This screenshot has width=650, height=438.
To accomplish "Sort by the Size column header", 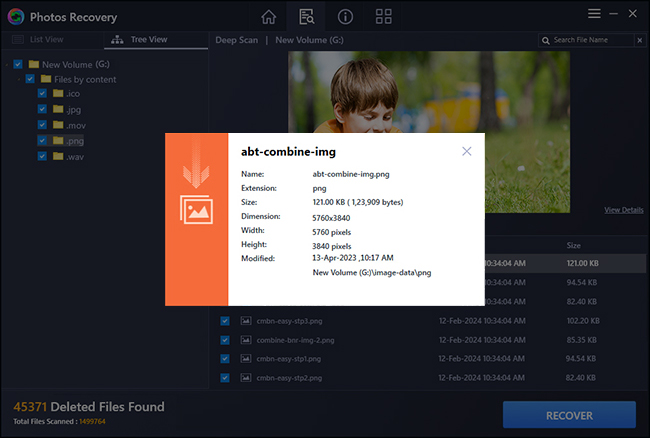I will coord(574,245).
